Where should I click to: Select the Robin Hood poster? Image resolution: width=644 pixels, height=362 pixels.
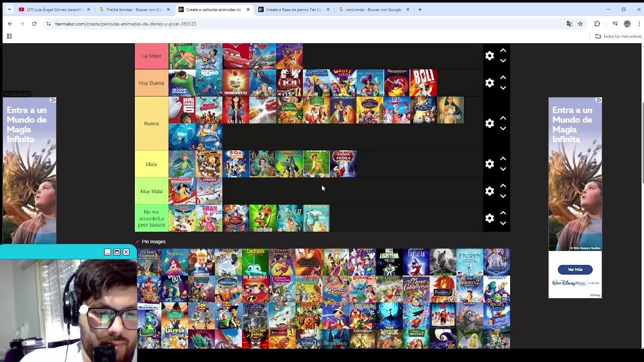(x=263, y=218)
